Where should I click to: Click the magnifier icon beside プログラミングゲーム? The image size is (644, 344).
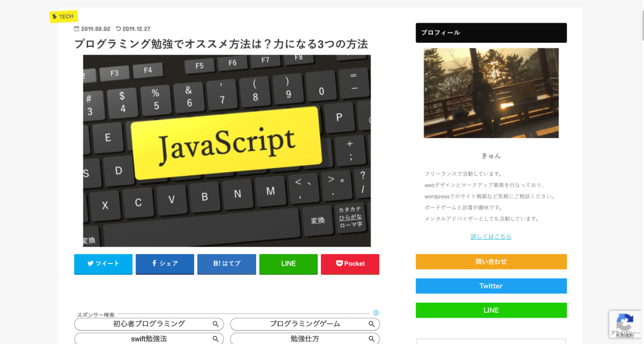[x=371, y=324]
